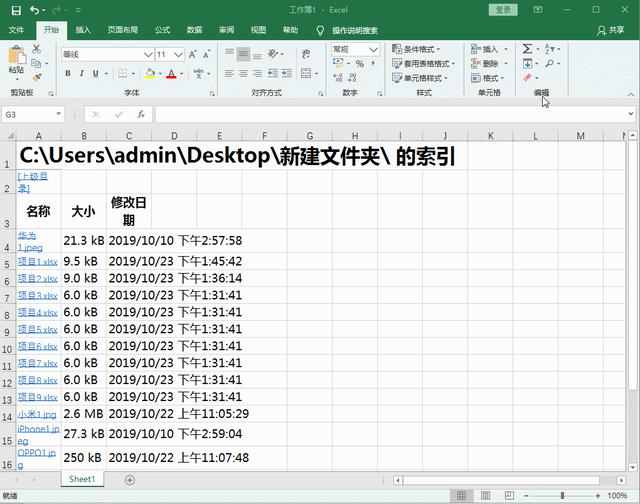
Task: Click the Borders icon
Action: coord(122,73)
